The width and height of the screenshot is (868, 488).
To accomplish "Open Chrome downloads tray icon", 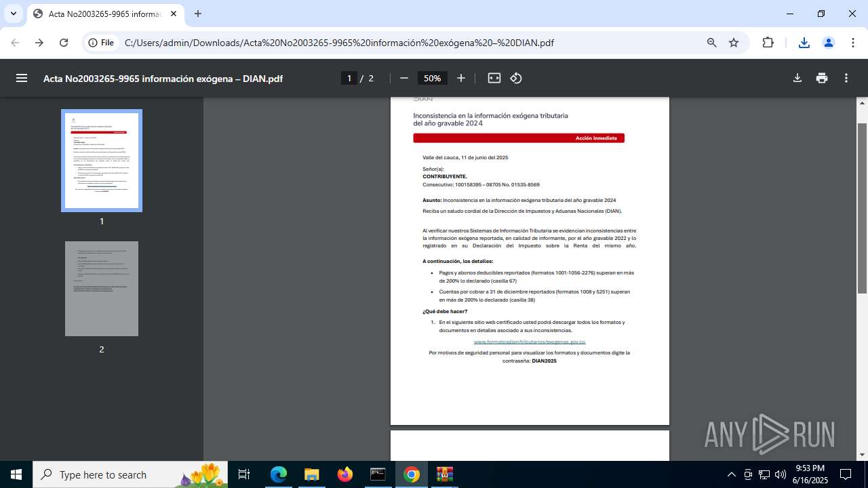I will [x=804, y=43].
